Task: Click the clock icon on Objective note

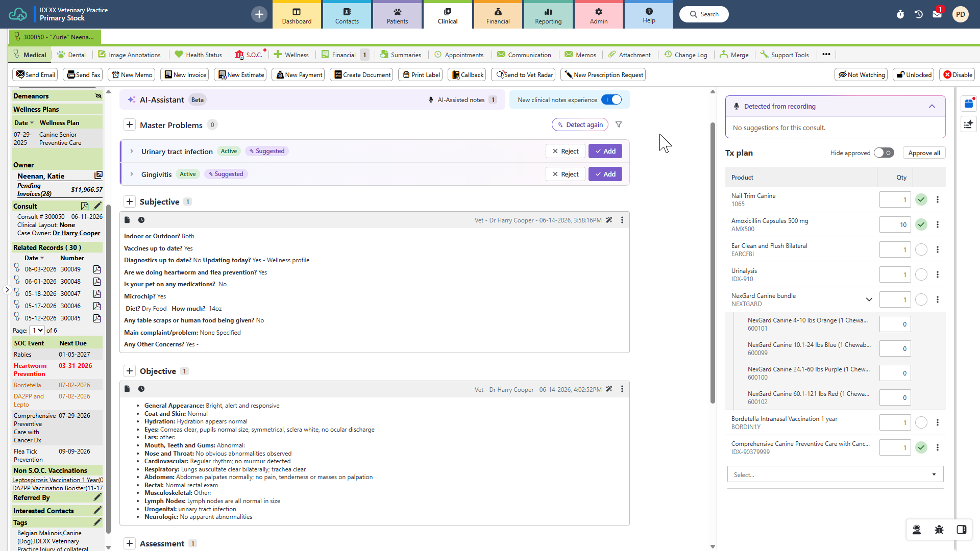Action: (141, 389)
